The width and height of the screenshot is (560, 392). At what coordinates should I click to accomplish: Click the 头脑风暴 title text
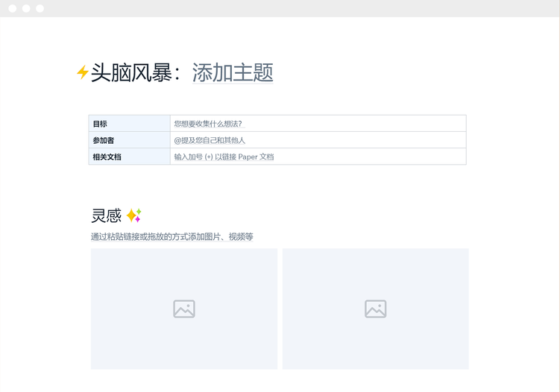[131, 72]
